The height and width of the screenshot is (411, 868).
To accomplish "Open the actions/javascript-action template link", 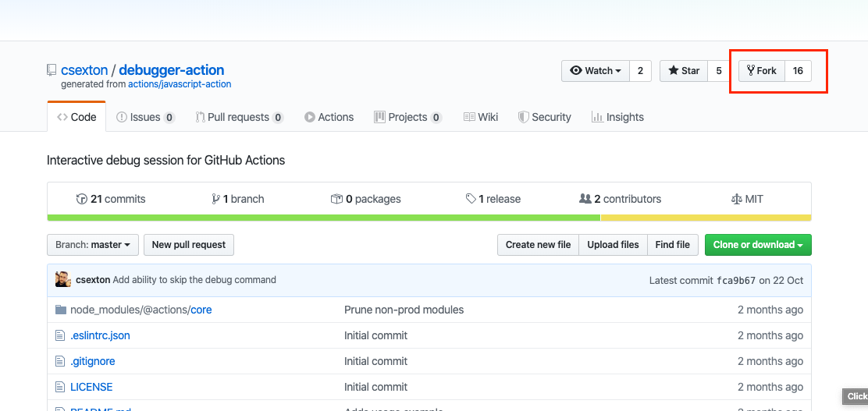I will (180, 85).
